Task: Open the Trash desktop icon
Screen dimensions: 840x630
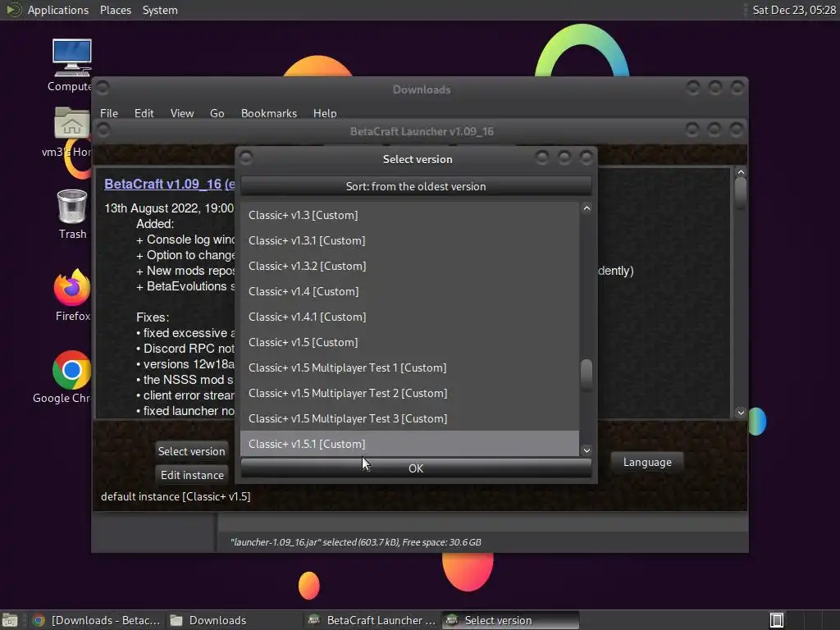Action: pyautogui.click(x=72, y=207)
